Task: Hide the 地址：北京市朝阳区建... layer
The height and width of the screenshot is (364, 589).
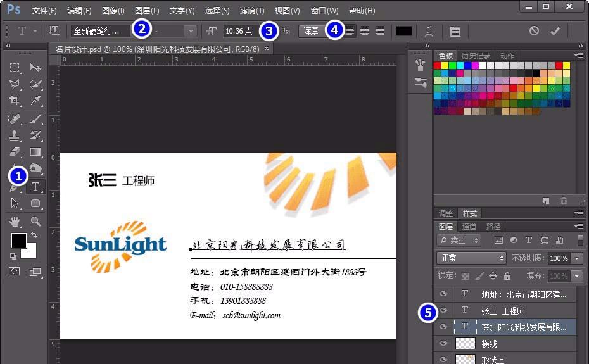Action: (x=443, y=294)
